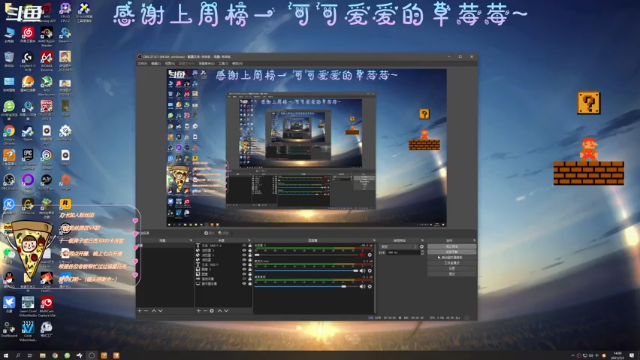Open the View menu in OBS

(170, 64)
